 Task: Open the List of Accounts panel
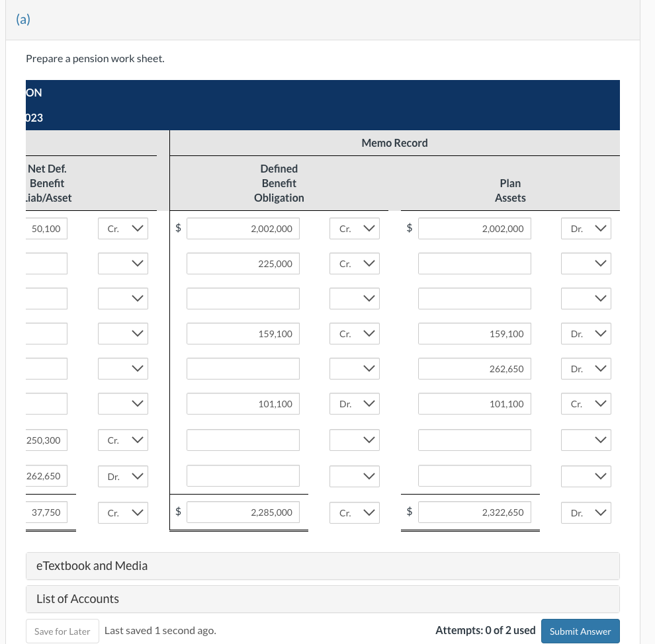pos(322,598)
